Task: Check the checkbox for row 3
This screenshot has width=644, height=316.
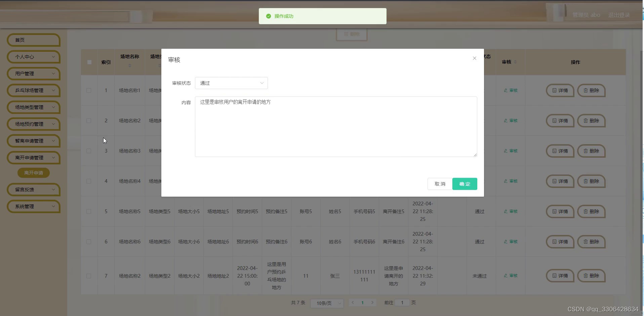Action: [89, 151]
